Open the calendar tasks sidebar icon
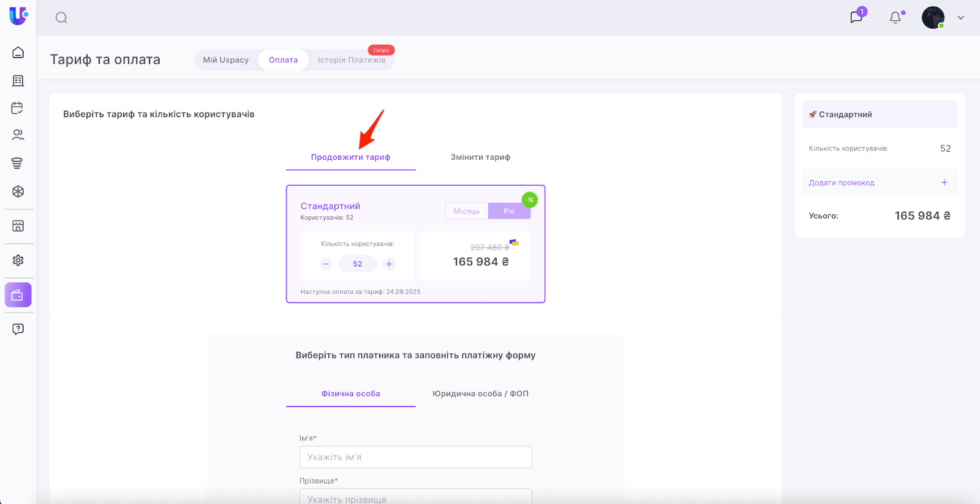 pyautogui.click(x=18, y=108)
